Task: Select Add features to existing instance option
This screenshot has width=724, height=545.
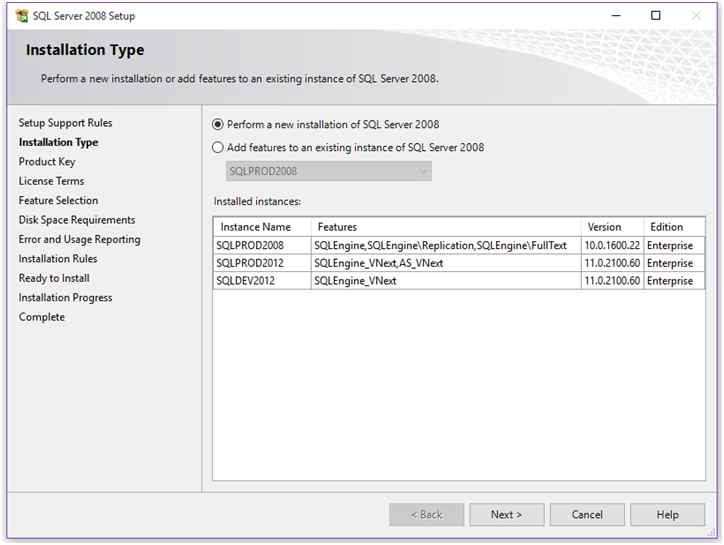Action: tap(217, 147)
